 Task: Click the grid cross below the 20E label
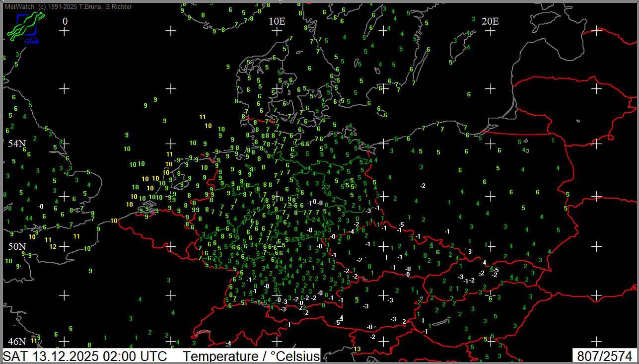pyautogui.click(x=490, y=31)
